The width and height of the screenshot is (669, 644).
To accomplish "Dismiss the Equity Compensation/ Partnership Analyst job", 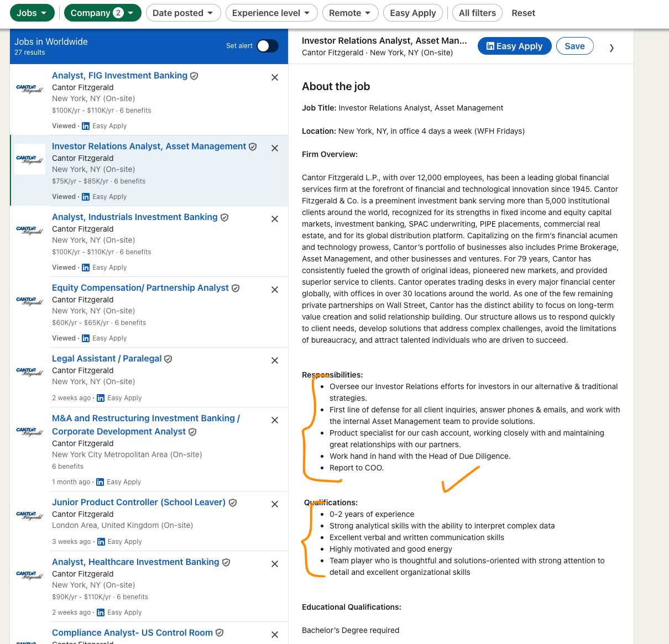I will click(275, 290).
